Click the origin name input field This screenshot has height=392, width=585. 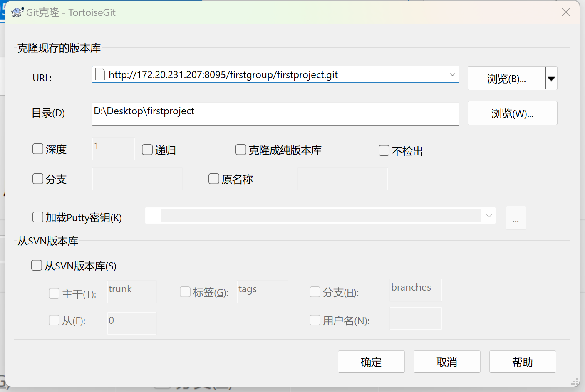343,179
